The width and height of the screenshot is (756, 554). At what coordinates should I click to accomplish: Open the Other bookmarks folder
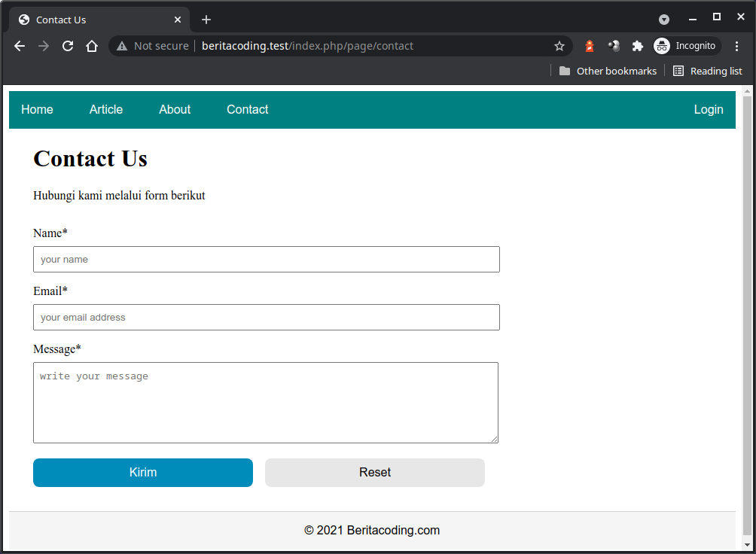click(607, 71)
